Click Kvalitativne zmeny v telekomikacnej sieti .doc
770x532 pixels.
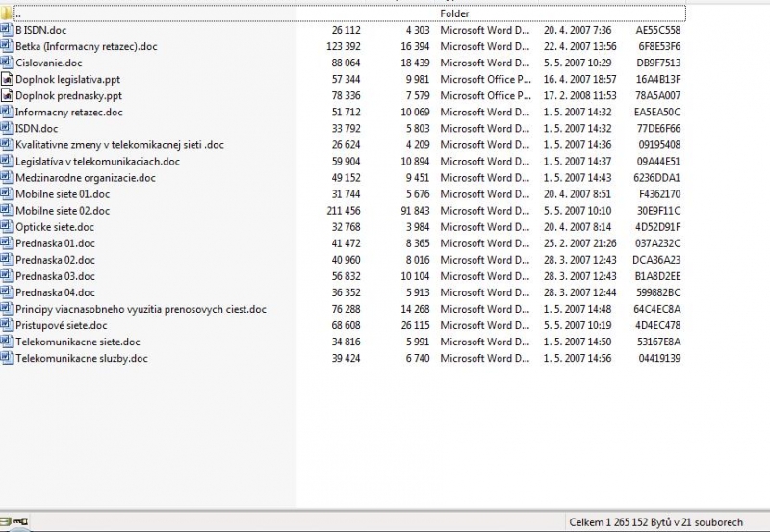tap(119, 145)
